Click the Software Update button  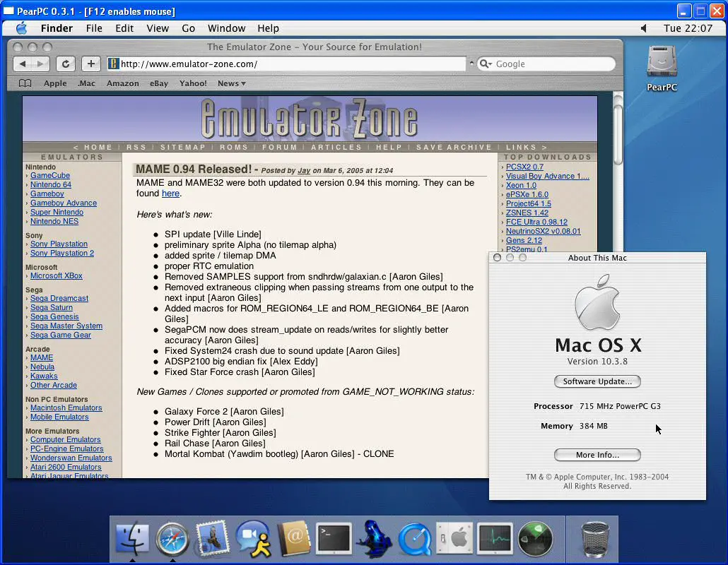597,381
